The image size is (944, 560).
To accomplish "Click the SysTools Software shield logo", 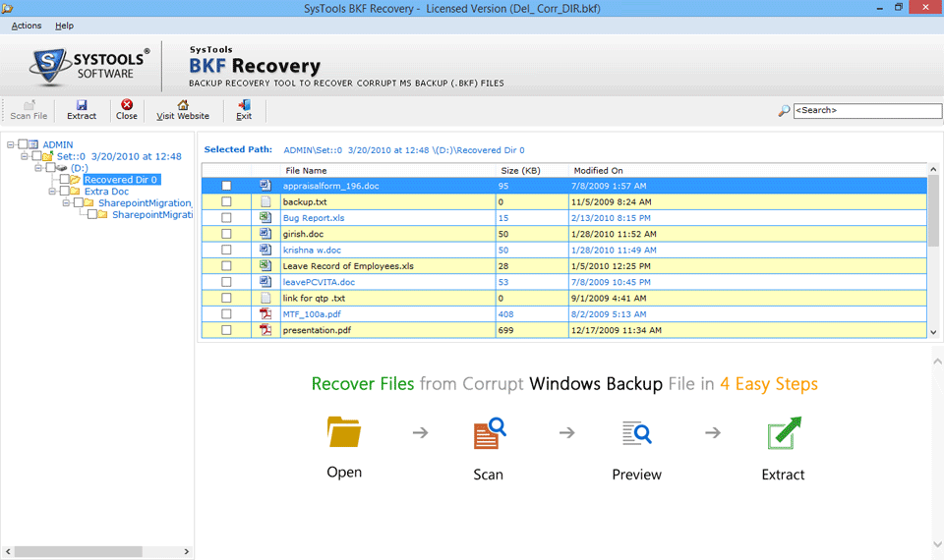I will (50, 66).
